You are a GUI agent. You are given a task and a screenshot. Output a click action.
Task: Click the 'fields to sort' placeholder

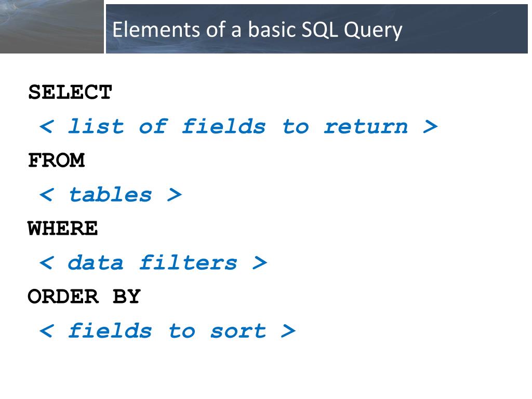(167, 331)
